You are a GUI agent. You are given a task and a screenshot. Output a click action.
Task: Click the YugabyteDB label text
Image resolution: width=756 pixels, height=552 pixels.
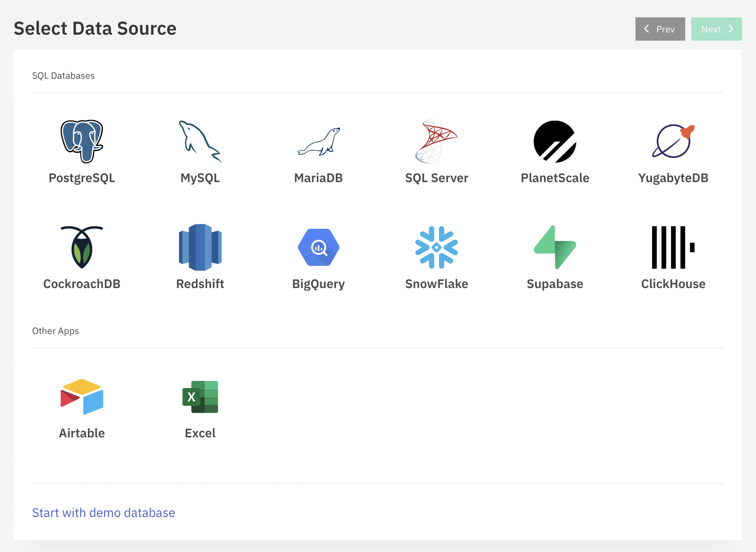coord(673,178)
